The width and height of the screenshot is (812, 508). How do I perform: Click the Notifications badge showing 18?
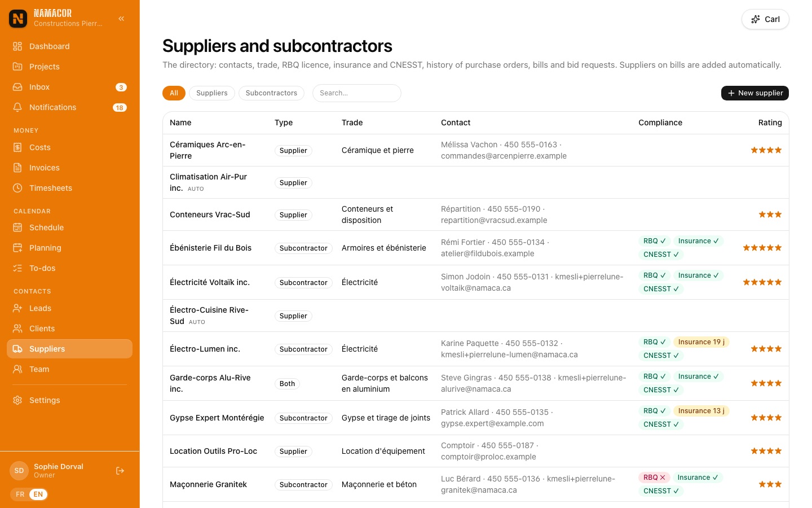pos(120,107)
